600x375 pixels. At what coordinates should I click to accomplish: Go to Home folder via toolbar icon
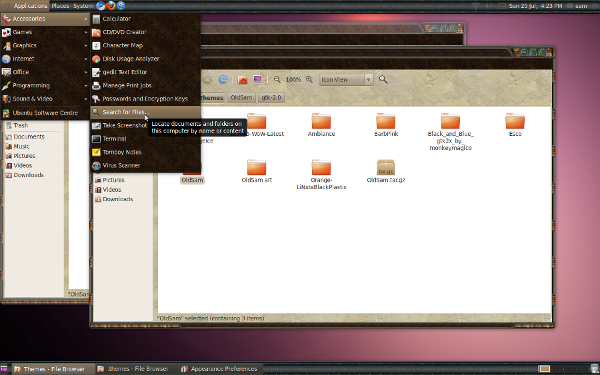(x=243, y=80)
